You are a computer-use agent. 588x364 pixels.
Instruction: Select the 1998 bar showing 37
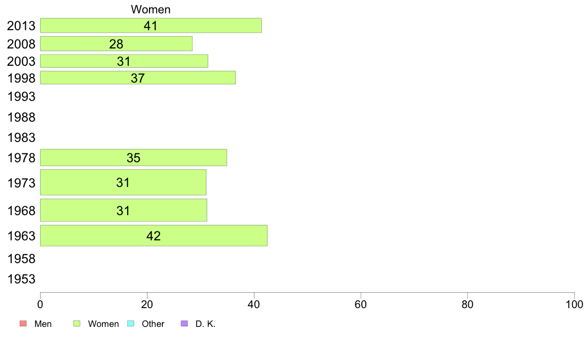click(x=138, y=78)
